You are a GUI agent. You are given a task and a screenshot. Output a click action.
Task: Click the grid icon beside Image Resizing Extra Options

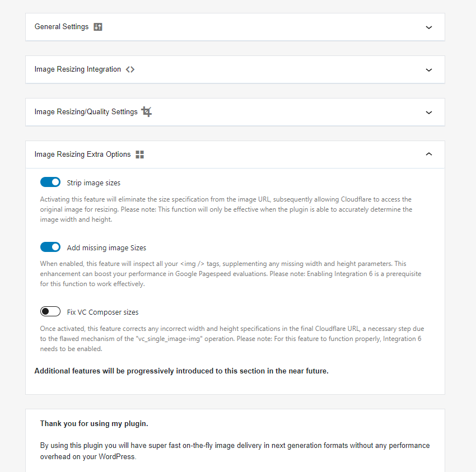[139, 155]
